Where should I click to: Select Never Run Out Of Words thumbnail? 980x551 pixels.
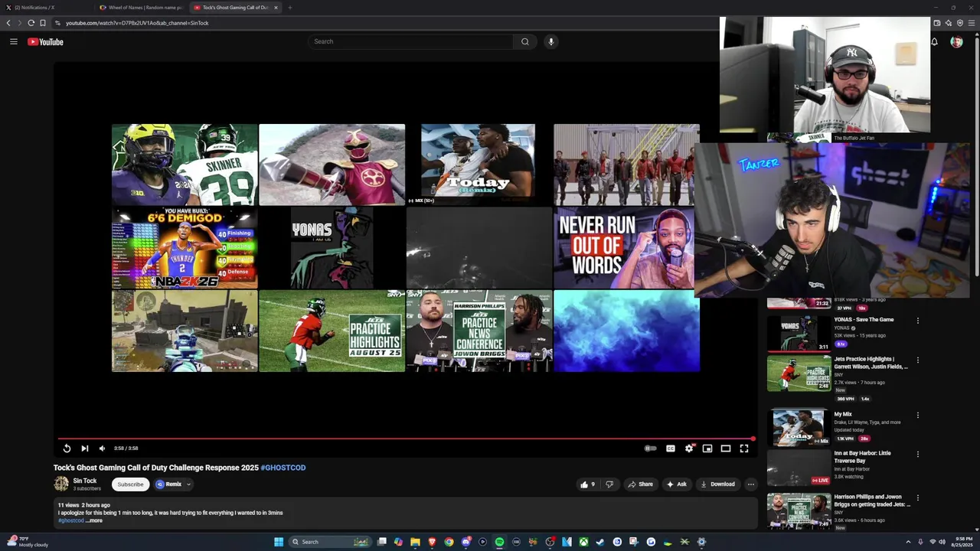(x=626, y=247)
